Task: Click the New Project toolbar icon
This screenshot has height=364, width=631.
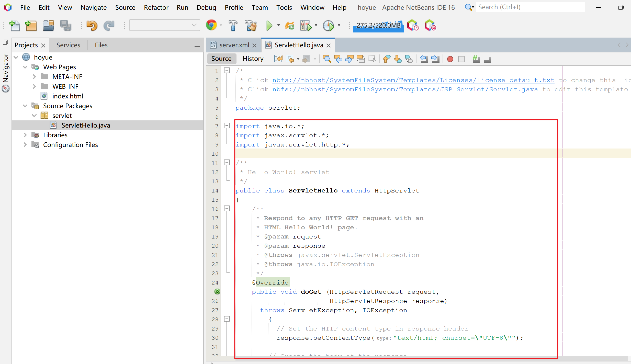Action: coord(31,26)
